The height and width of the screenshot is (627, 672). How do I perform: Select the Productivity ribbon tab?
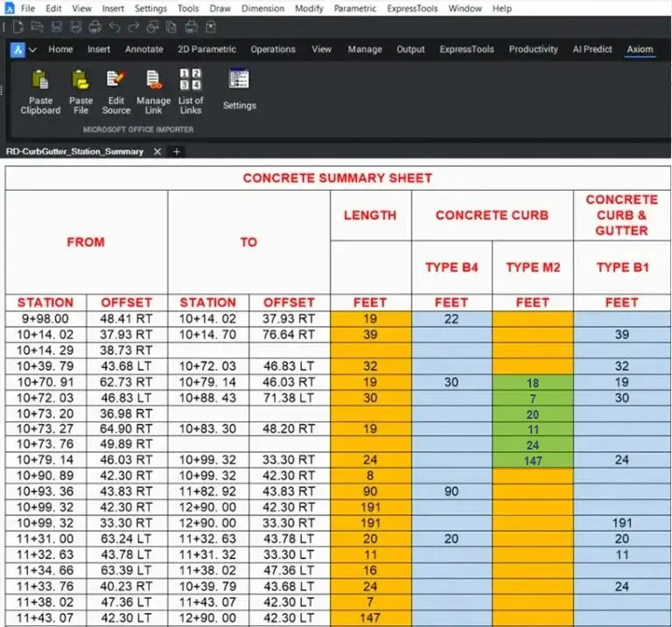click(x=533, y=50)
